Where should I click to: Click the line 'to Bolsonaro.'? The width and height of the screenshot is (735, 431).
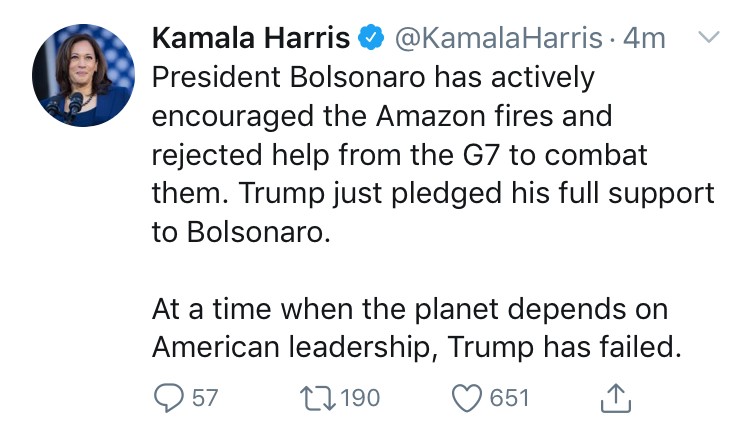point(241,232)
